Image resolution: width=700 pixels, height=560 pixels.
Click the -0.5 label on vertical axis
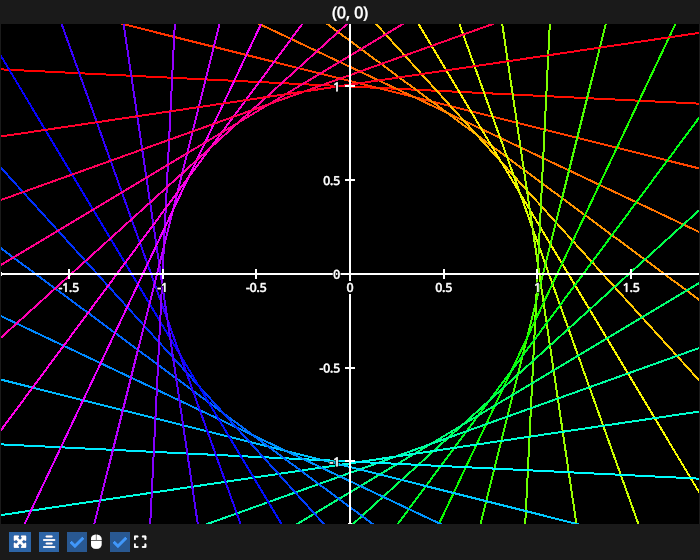pyautogui.click(x=329, y=368)
